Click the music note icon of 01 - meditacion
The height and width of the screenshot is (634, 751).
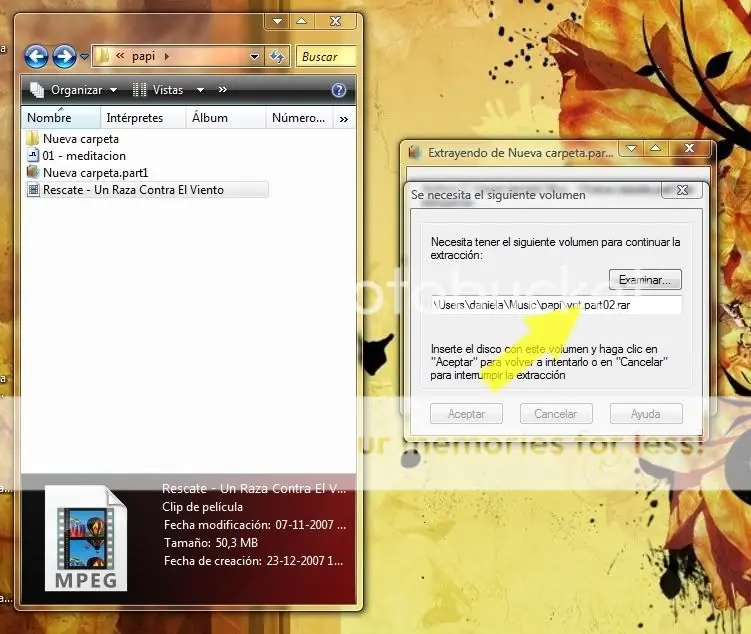(33, 155)
